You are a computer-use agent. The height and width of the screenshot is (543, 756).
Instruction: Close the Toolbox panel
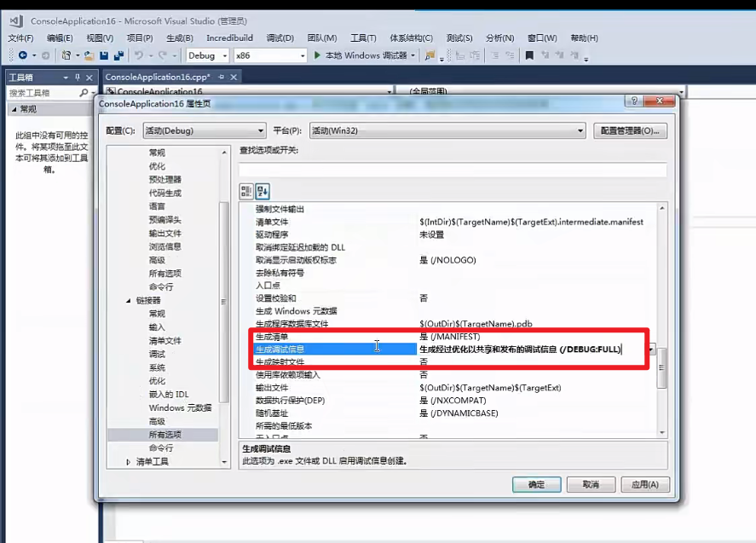point(89,78)
